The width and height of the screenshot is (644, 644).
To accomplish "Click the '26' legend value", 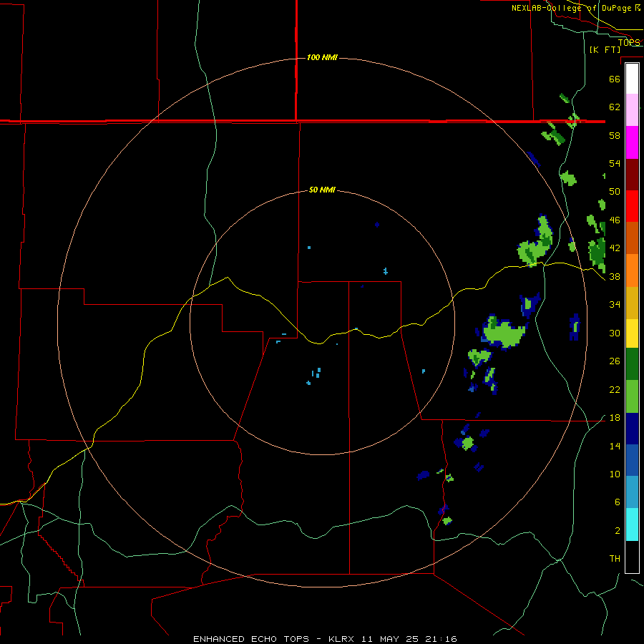I will (x=615, y=361).
